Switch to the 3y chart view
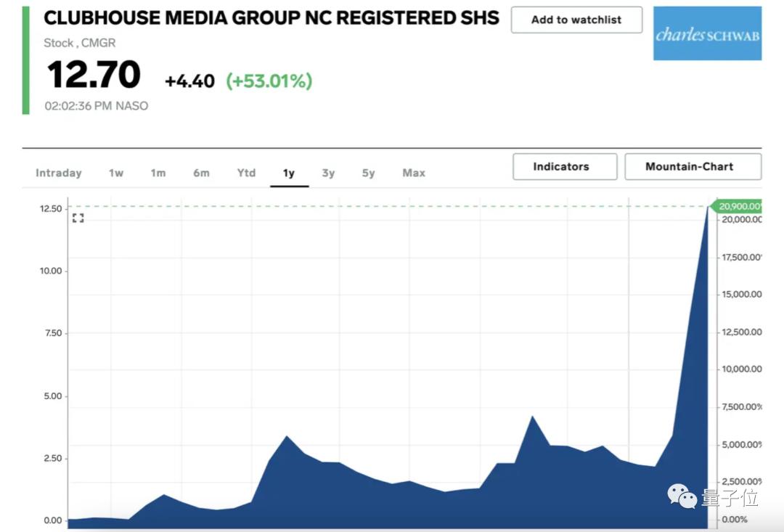Viewport: 784px width, 532px height. pyautogui.click(x=328, y=173)
